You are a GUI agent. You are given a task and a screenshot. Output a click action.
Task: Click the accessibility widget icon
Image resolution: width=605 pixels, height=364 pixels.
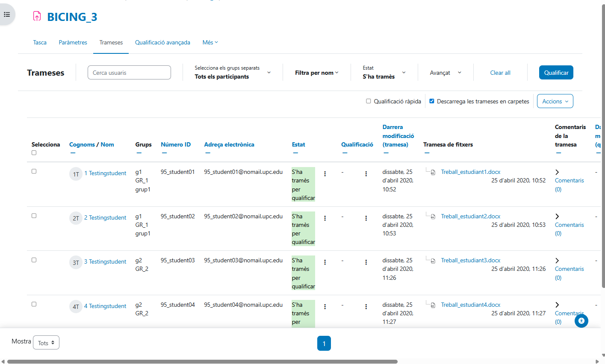click(x=581, y=320)
